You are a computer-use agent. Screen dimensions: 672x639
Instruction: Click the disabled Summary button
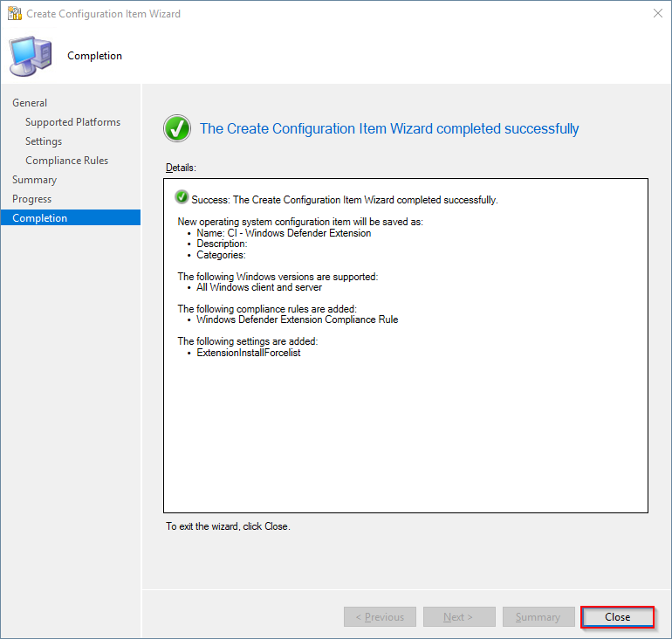coord(538,616)
